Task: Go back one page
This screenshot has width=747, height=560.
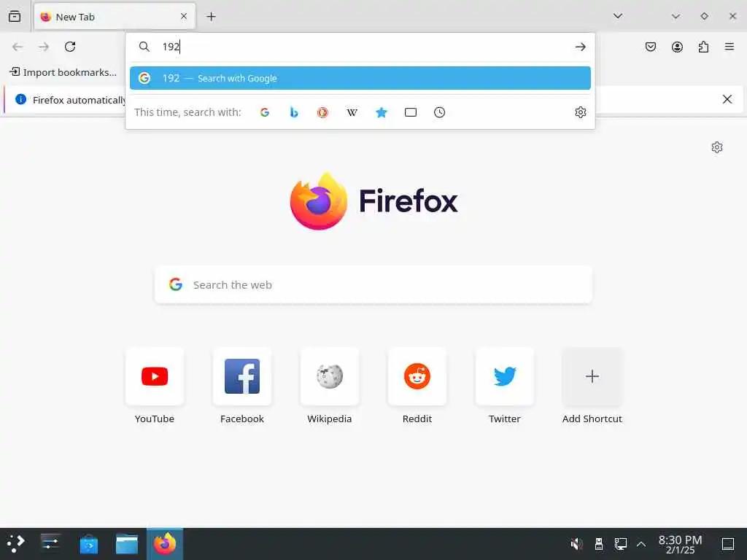Action: click(18, 47)
